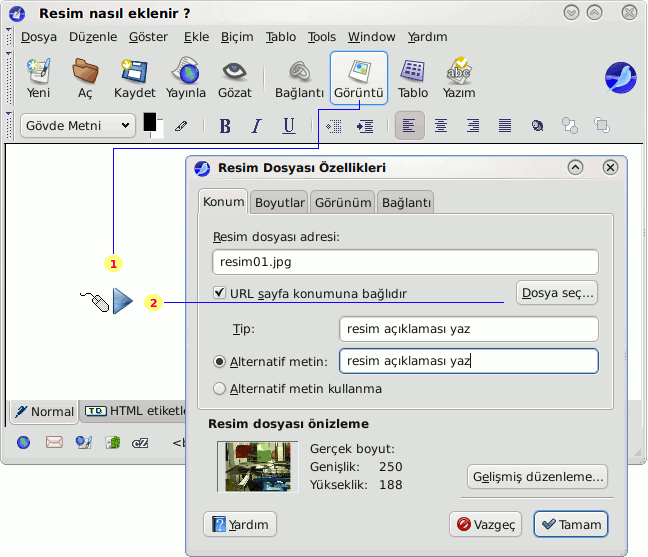Click the 'Dosya seç...' button
Screen dimensions: 648x557
557,293
